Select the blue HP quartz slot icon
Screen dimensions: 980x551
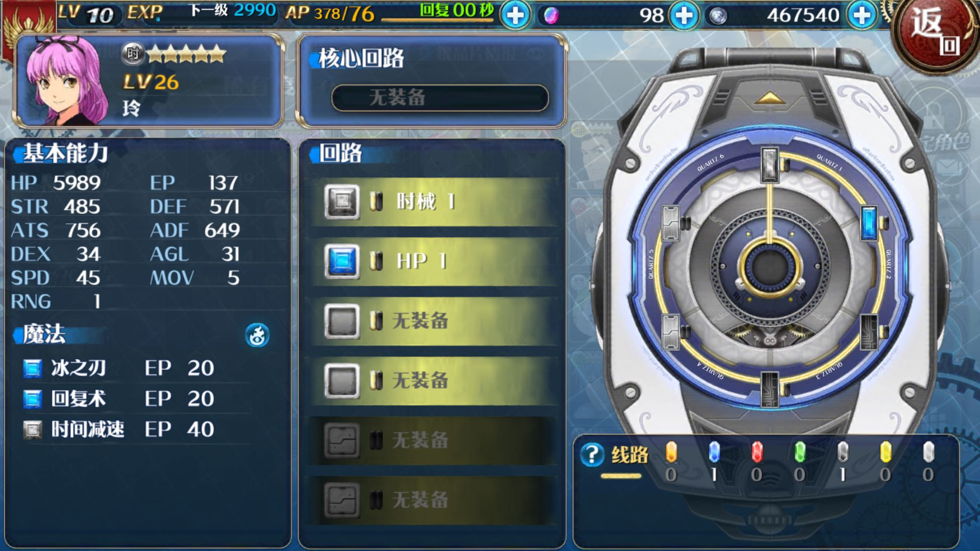coord(342,261)
